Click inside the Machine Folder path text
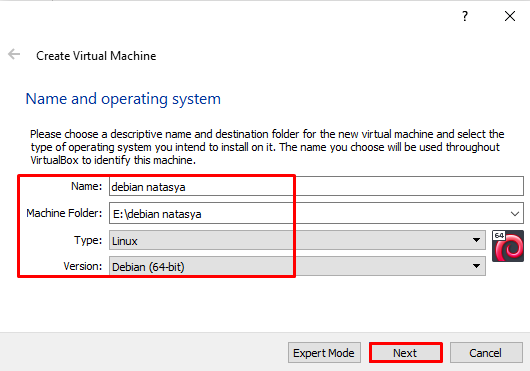530x371 pixels. click(158, 214)
